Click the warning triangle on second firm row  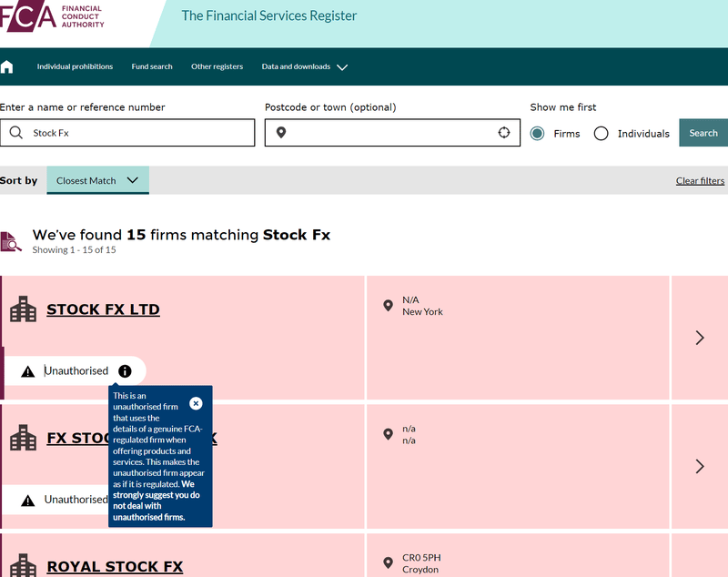pyautogui.click(x=28, y=501)
